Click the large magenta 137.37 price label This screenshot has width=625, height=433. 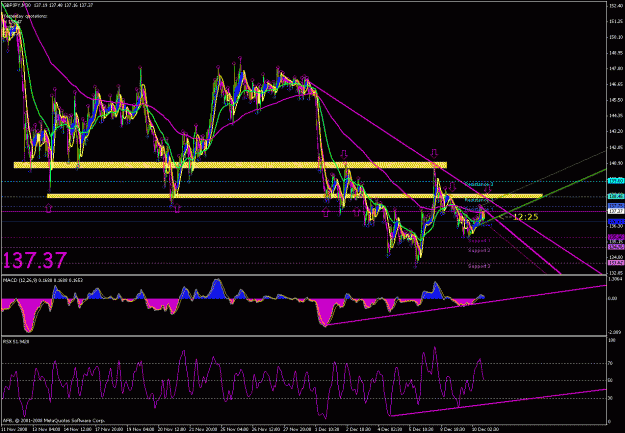[x=34, y=260]
